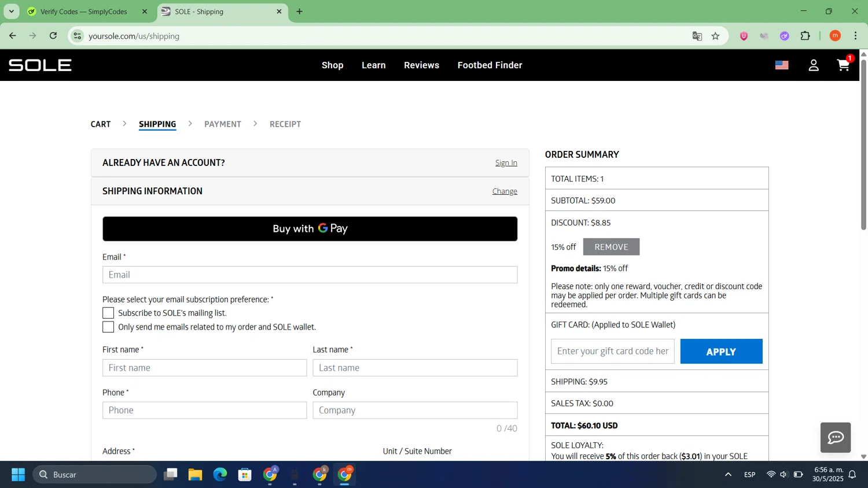Focus the First name field
The image size is (868, 488).
pos(205,368)
